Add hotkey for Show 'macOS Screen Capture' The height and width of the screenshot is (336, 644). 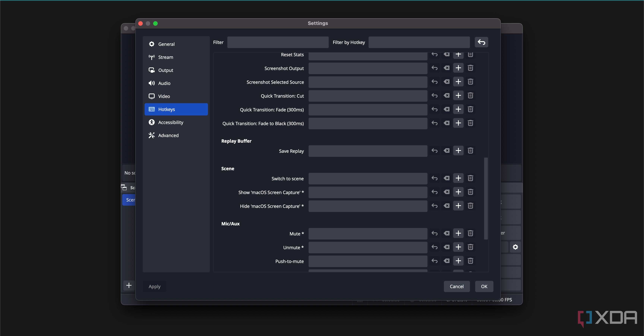tap(458, 192)
